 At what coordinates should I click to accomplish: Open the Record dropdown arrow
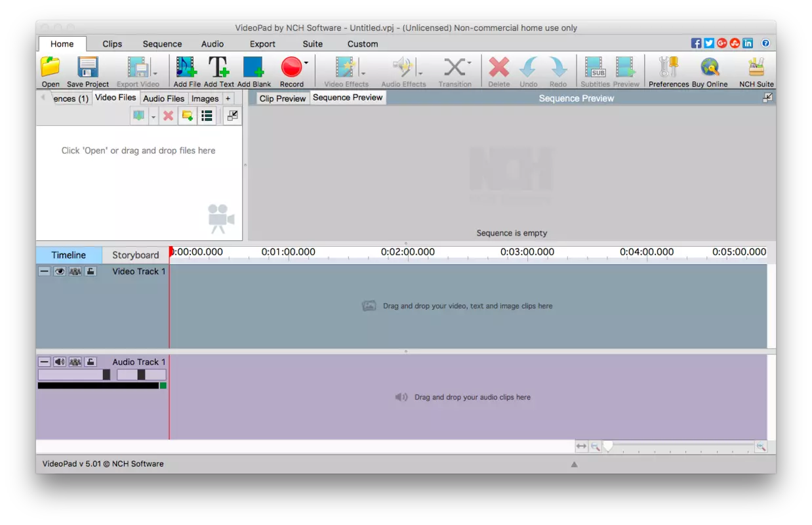point(306,63)
